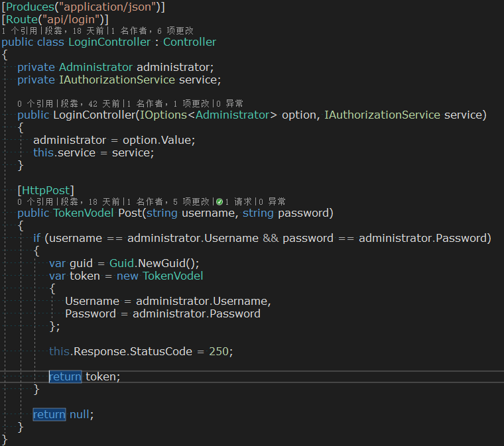Screen dimensions: 504x446
Task: Click Administrator type in the private field
Action: [x=95, y=67]
